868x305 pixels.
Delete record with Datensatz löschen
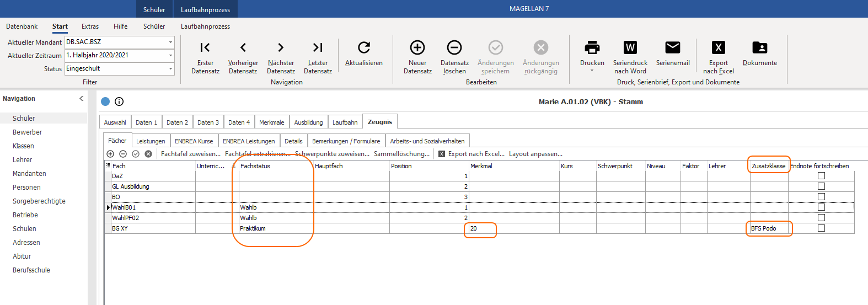pos(454,57)
